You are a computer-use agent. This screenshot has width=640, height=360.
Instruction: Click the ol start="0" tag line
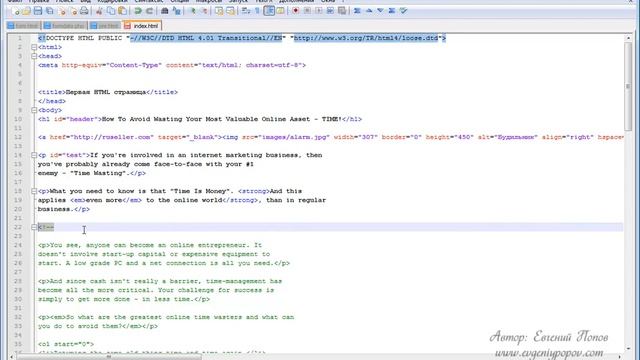click(66, 344)
